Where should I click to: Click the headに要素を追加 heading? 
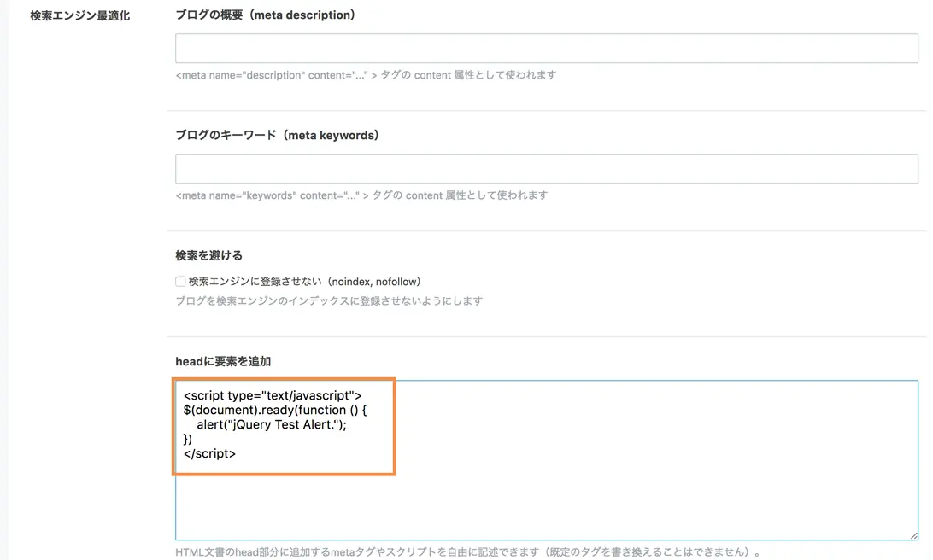click(x=223, y=361)
